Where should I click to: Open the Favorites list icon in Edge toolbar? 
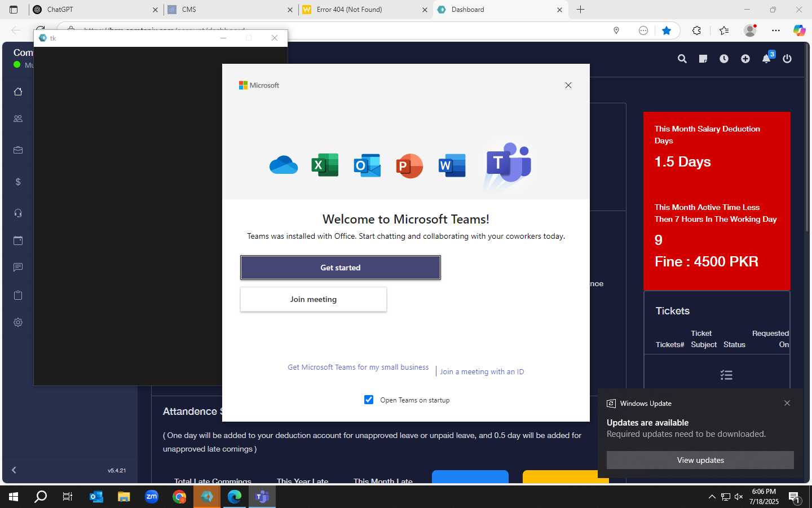tap(724, 30)
